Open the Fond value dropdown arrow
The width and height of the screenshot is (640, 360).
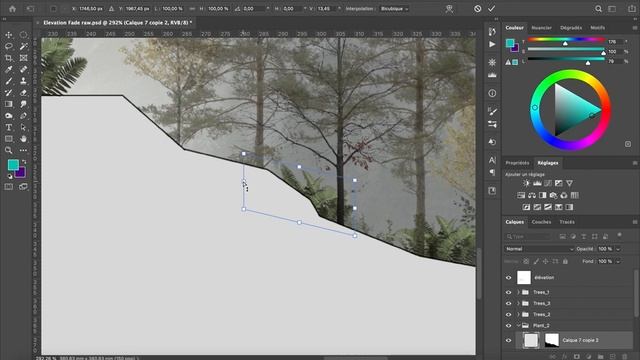618,261
